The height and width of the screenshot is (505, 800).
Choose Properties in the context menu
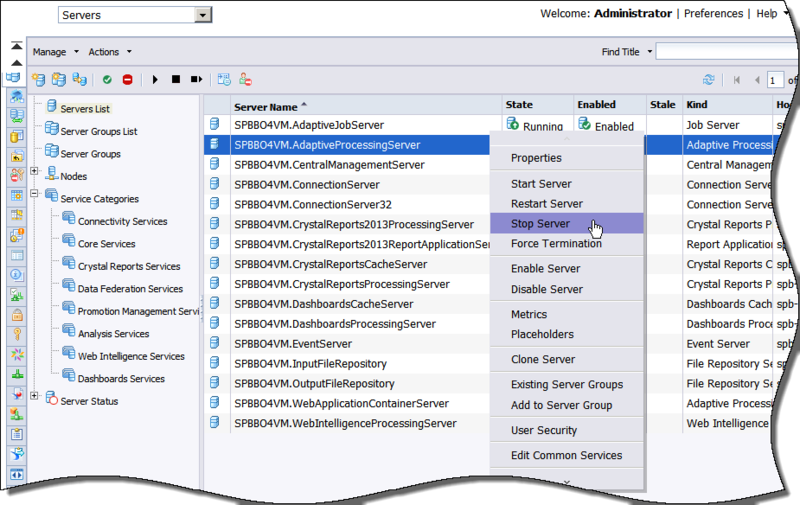click(x=566, y=158)
